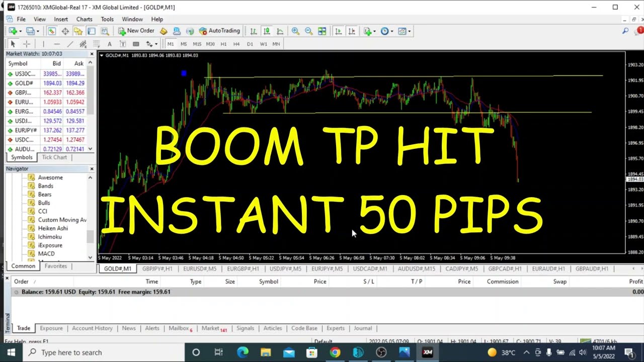Zoom in on the chart

point(295,31)
